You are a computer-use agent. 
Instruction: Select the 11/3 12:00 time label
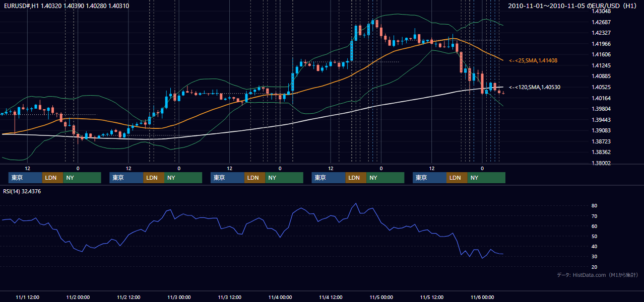[x=229, y=297]
